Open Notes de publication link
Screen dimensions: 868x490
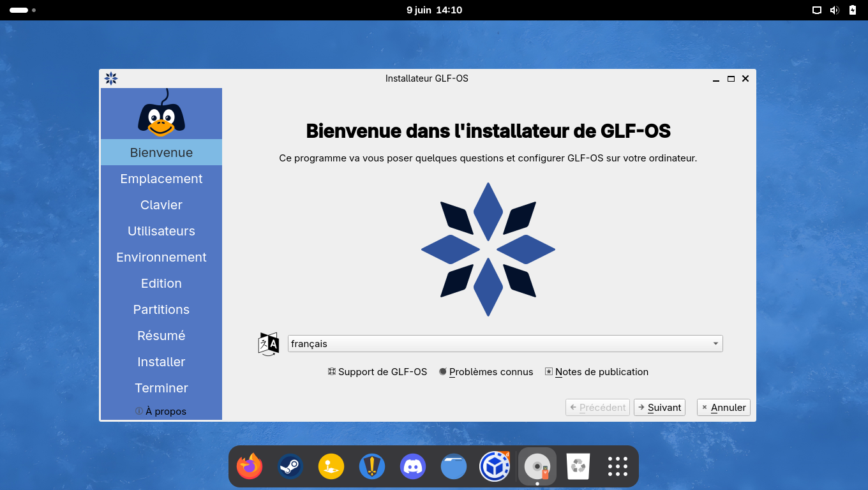point(596,372)
